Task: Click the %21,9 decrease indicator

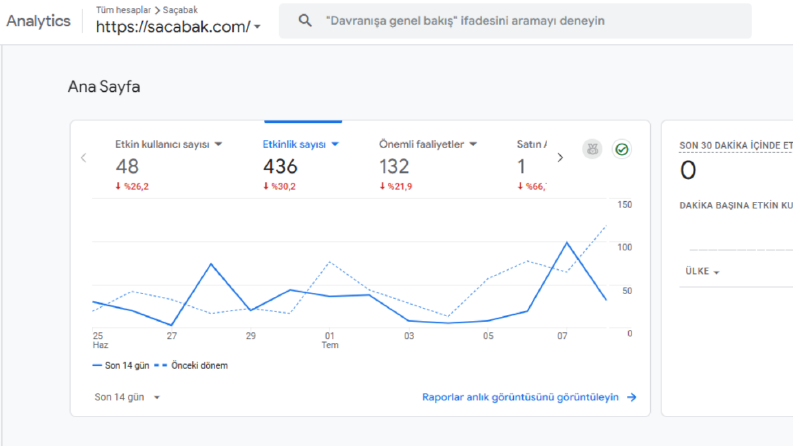Action: pyautogui.click(x=396, y=187)
